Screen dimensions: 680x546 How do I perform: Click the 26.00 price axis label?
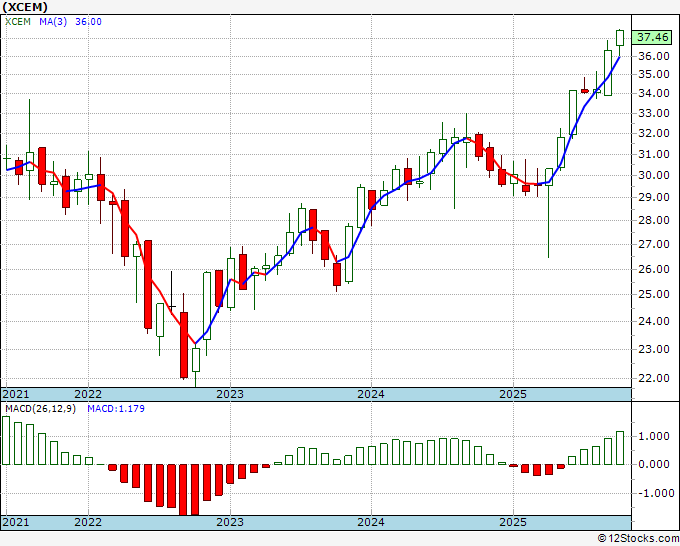pos(654,269)
